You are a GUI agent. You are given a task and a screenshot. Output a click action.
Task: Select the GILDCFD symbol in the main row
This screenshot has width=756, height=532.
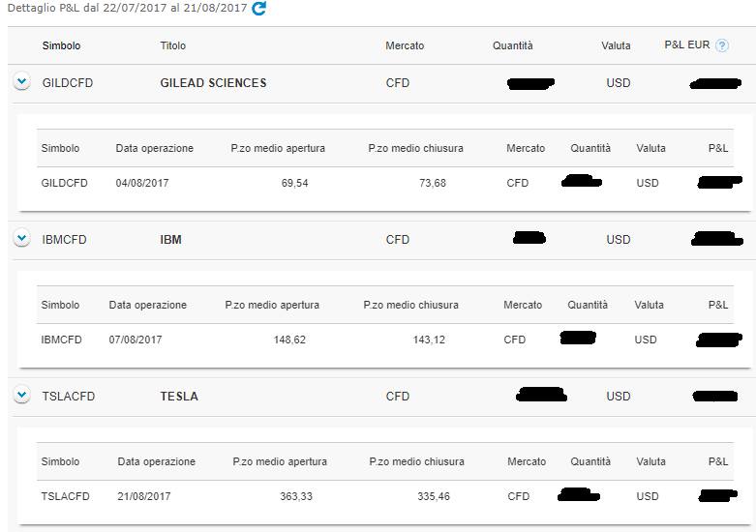click(x=68, y=83)
